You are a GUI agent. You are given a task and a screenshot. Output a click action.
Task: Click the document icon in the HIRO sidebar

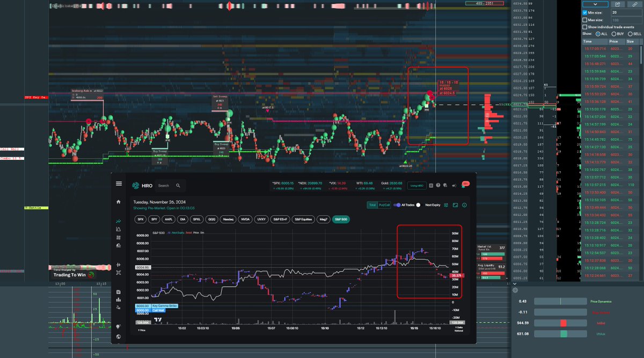[x=119, y=292]
